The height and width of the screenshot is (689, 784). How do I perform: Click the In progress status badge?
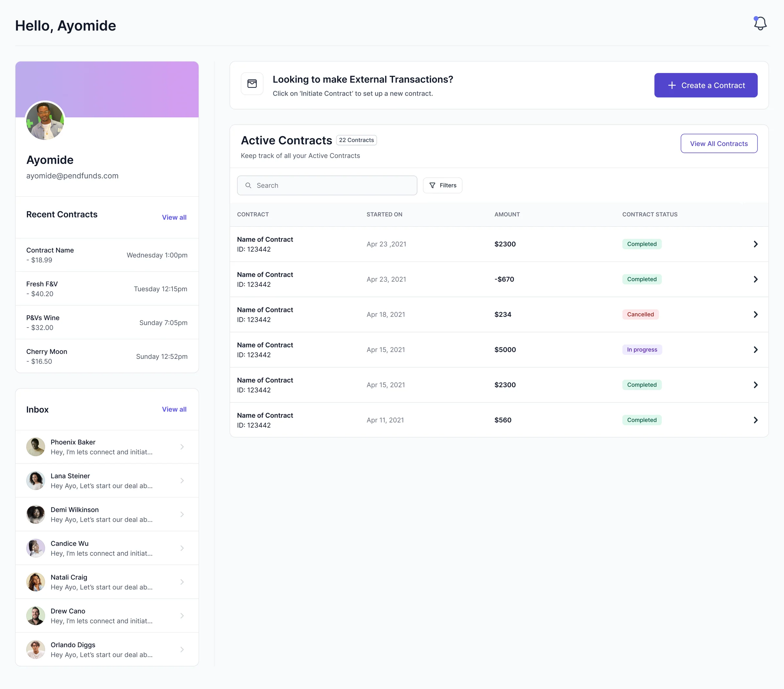click(x=642, y=350)
